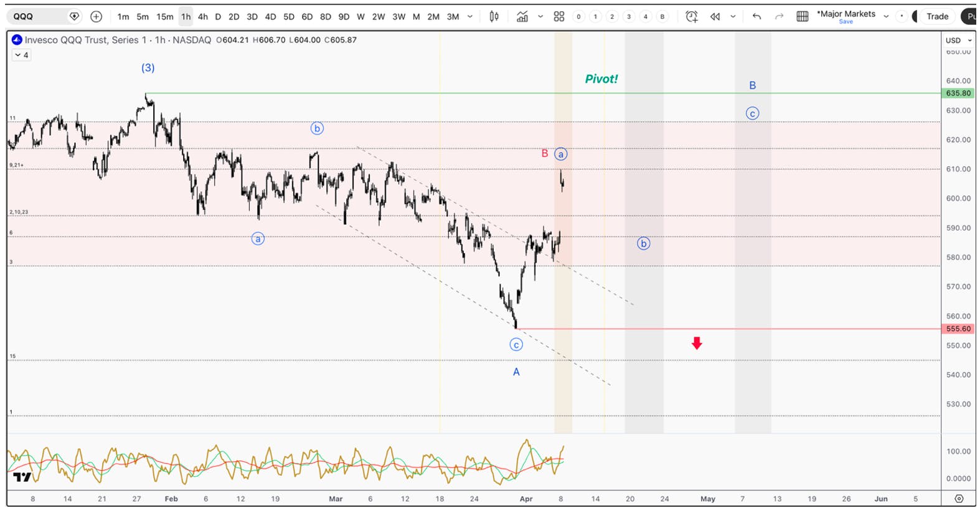Click the May date on the time axis
The height and width of the screenshot is (513, 980).
[x=708, y=499]
